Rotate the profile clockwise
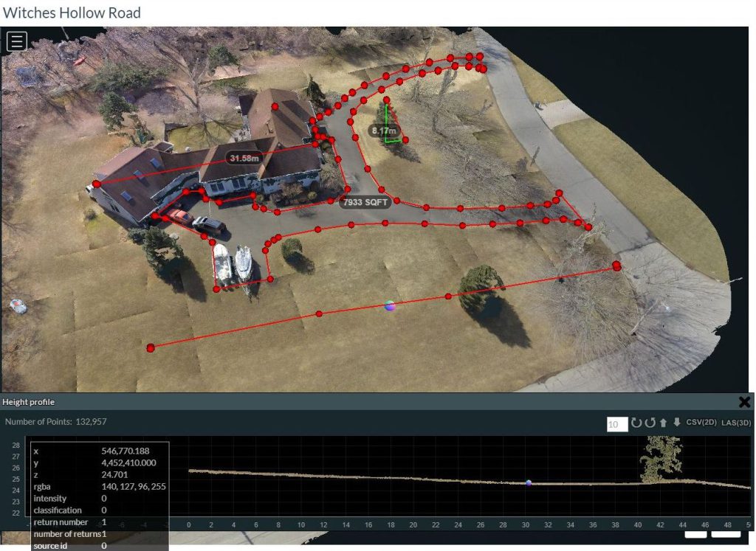The height and width of the screenshot is (551, 756). (x=637, y=423)
